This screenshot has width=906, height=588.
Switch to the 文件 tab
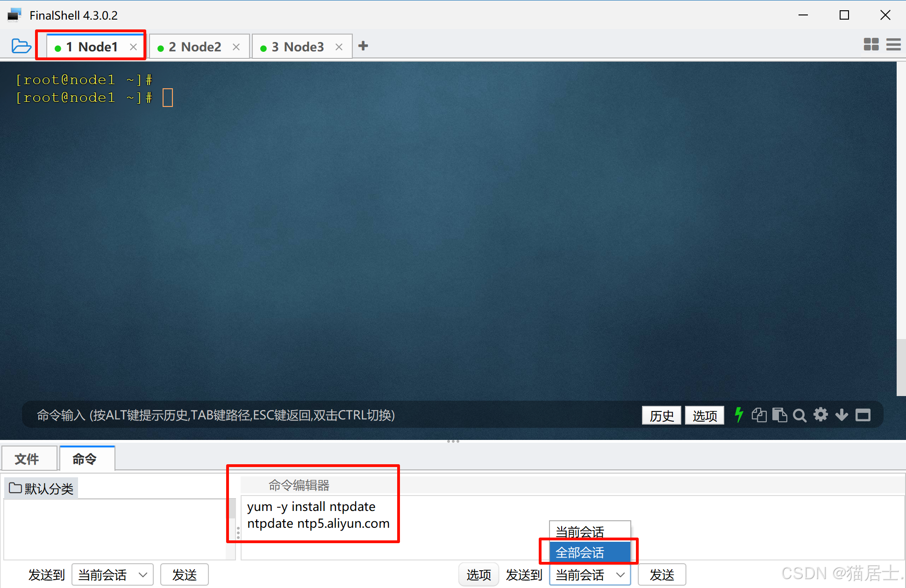[27, 459]
